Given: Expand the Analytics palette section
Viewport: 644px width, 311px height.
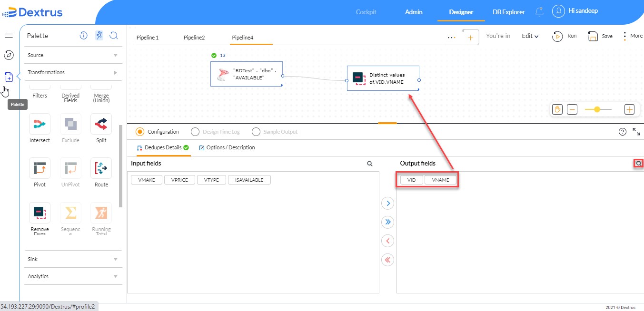Looking at the screenshot, I should coord(73,276).
